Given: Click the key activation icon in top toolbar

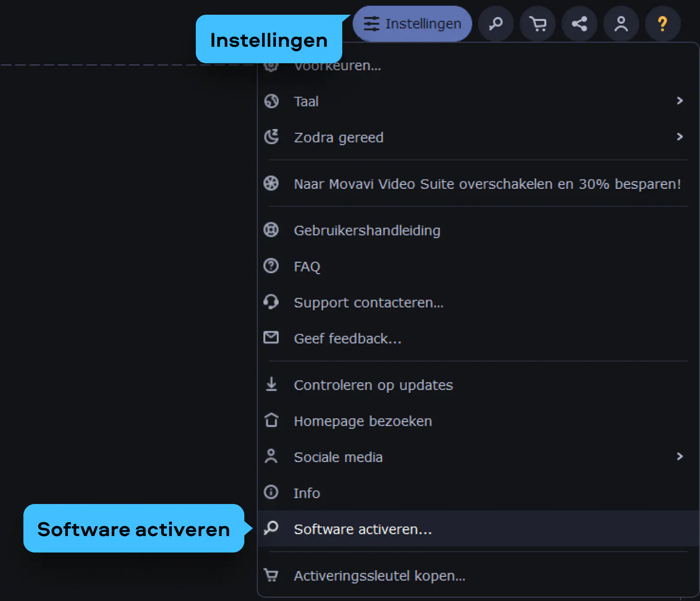Looking at the screenshot, I should click(496, 24).
